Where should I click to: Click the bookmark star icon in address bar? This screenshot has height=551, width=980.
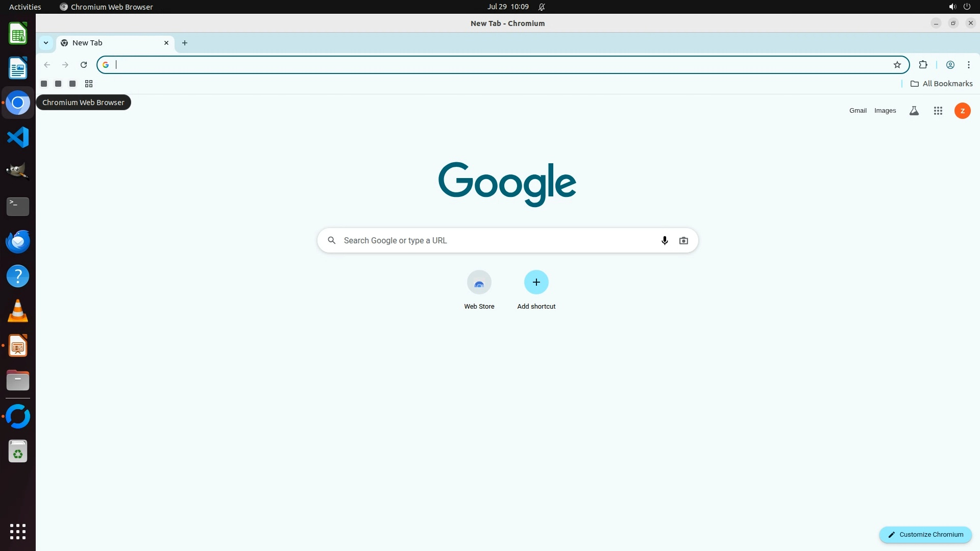[x=897, y=65]
